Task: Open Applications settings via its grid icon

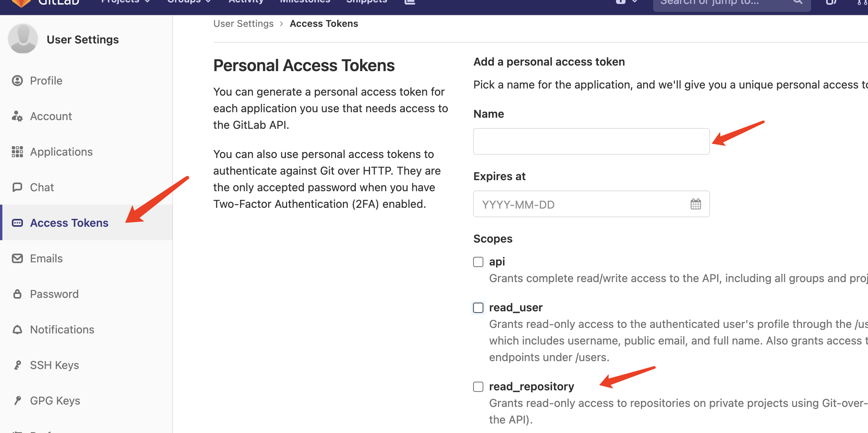Action: (17, 152)
